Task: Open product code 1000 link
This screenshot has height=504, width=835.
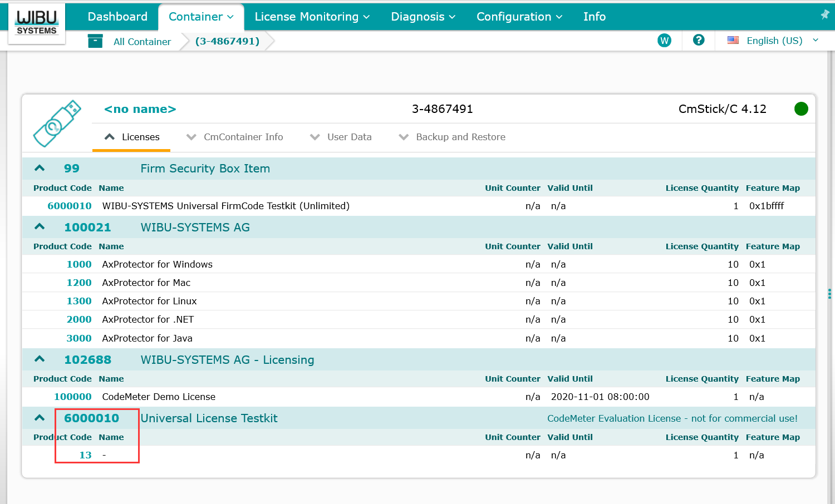Action: (79, 264)
